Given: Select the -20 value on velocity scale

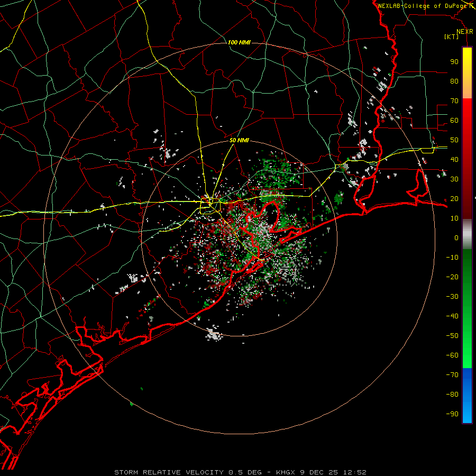Looking at the screenshot, I should pos(452,277).
